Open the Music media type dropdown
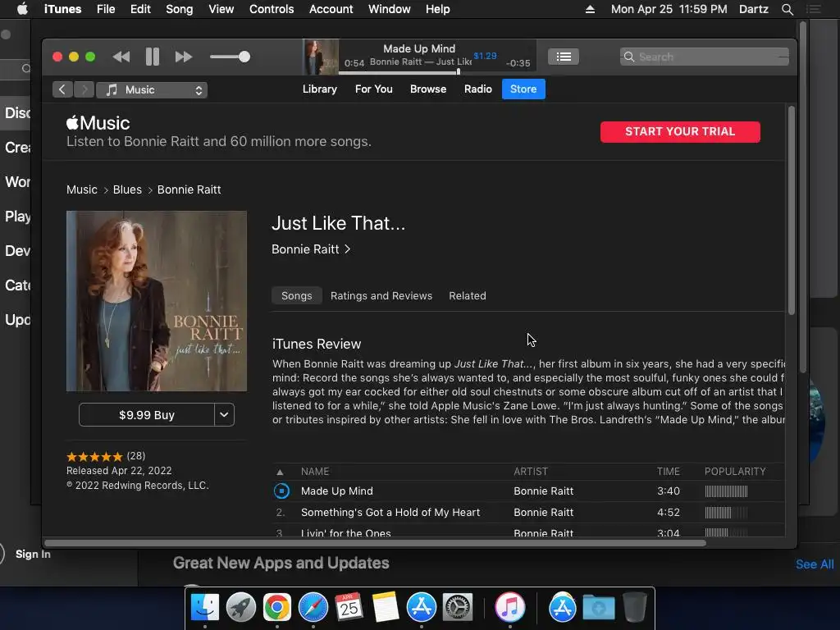840x630 pixels. click(x=152, y=90)
